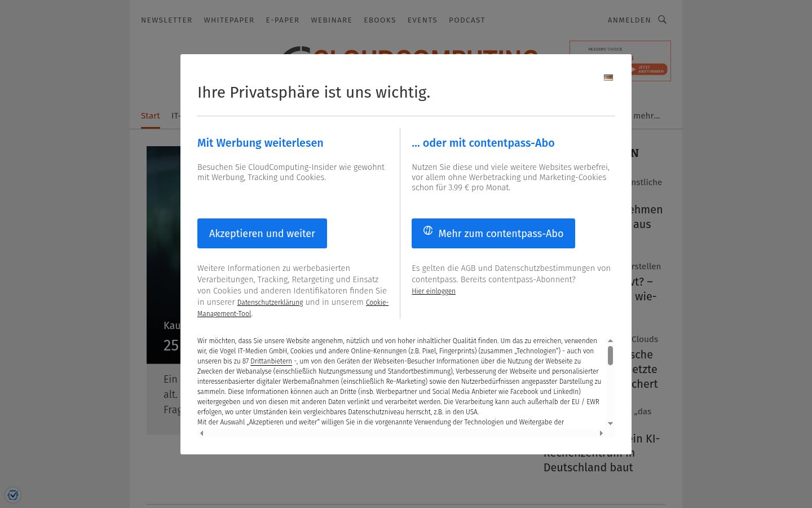812x508 pixels.
Task: Open Whitepaper in top navigation
Action: pos(229,20)
